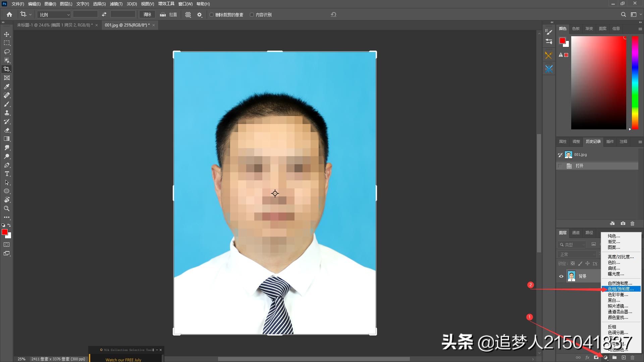
Task: Select the Move tool
Action: 6,34
